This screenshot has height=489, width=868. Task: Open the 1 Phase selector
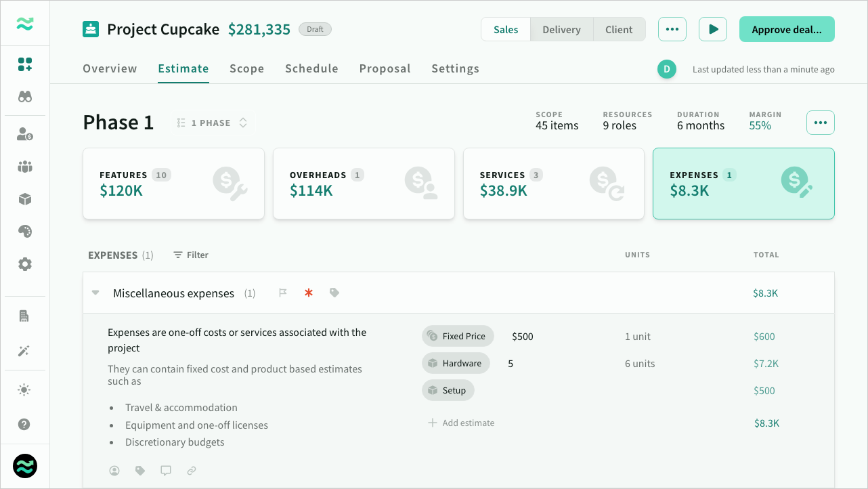pos(212,123)
